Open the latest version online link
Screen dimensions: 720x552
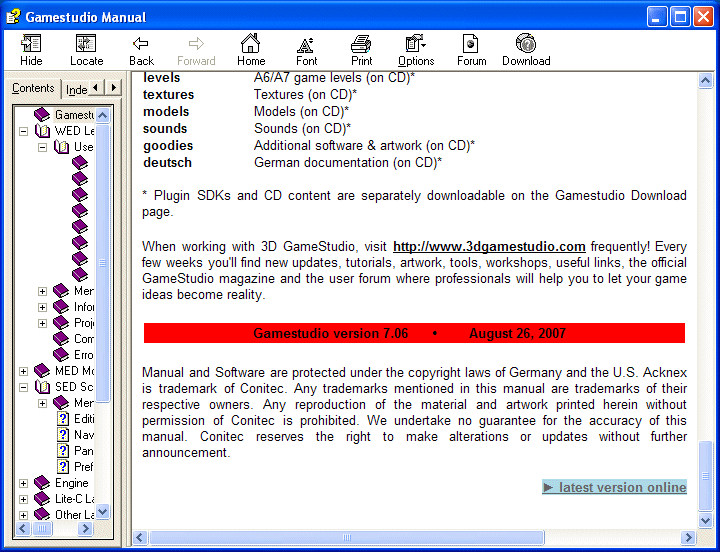(x=614, y=487)
